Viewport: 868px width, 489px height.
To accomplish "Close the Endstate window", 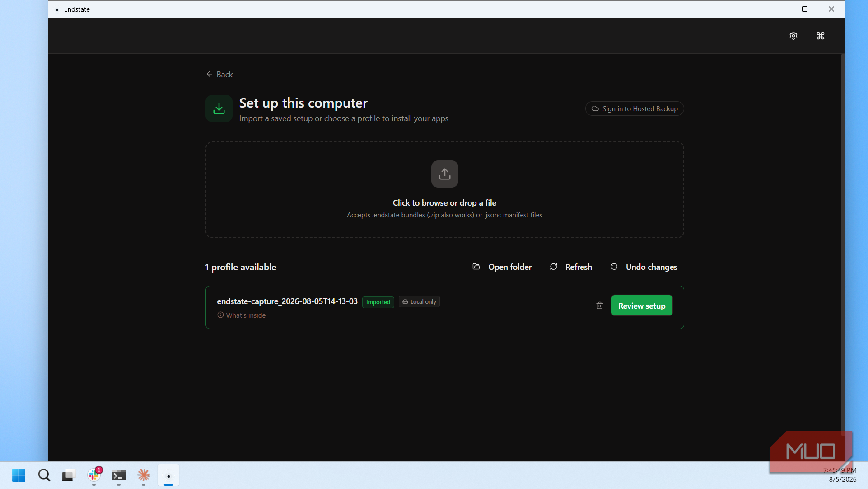I will (x=831, y=9).
